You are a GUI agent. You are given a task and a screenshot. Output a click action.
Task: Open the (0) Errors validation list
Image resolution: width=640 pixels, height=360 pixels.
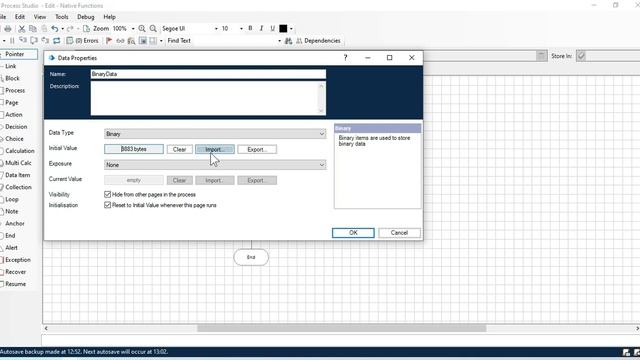(82, 41)
